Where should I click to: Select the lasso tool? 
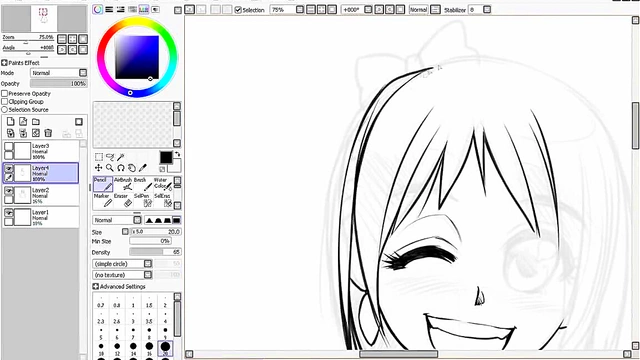(110, 157)
